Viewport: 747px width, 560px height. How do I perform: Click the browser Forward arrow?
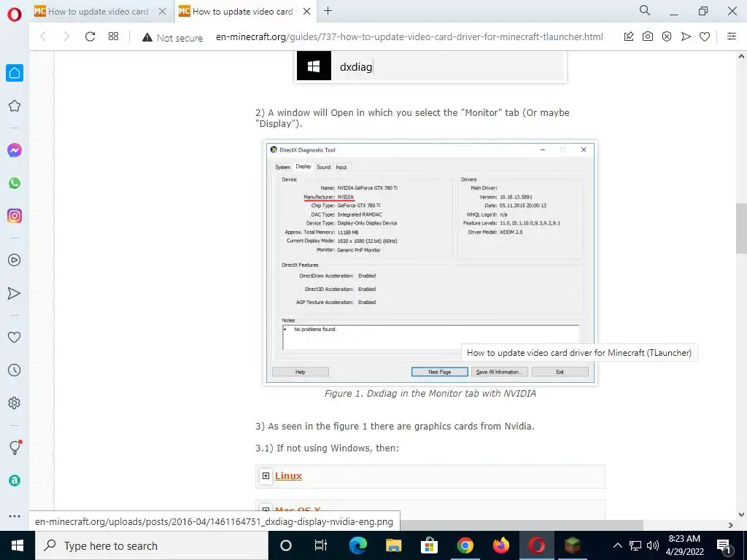click(66, 36)
